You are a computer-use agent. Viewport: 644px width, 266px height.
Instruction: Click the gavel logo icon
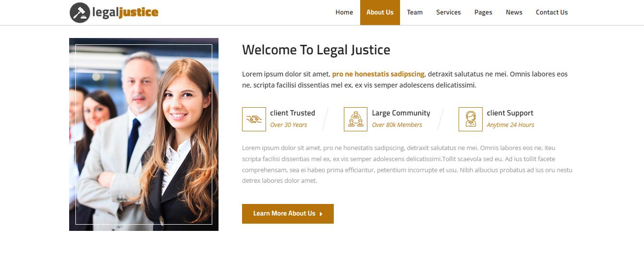[x=80, y=13]
